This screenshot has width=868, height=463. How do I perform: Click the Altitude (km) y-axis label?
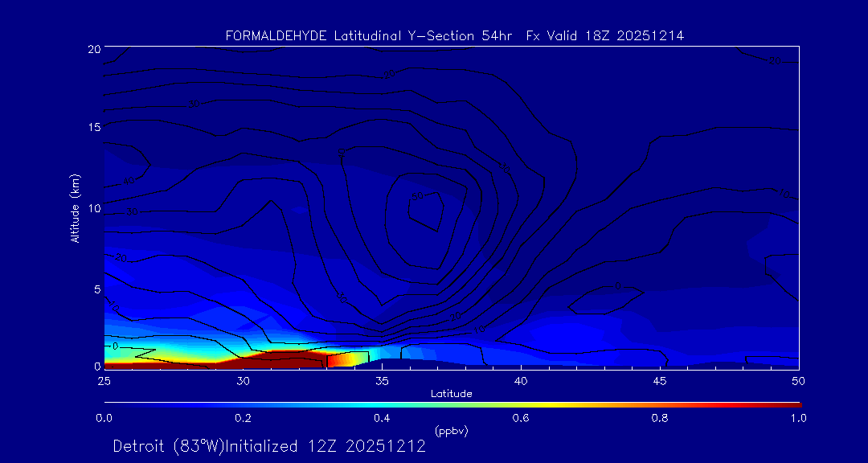76,208
